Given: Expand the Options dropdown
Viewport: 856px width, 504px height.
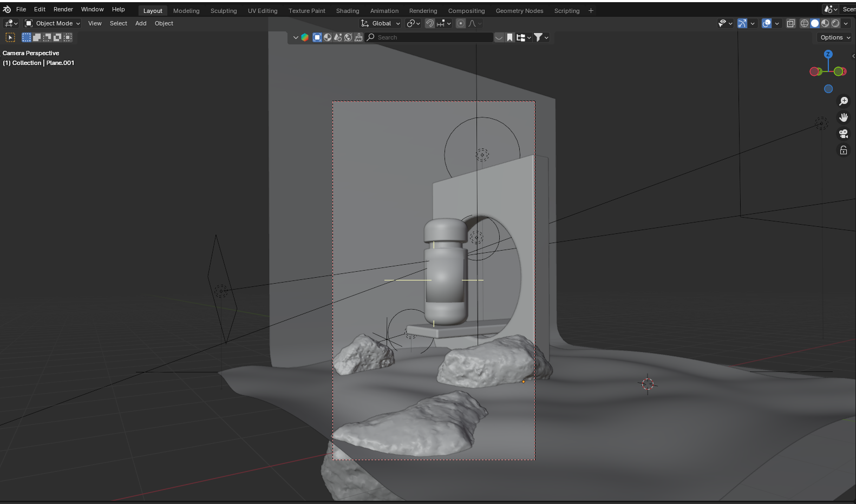Looking at the screenshot, I should (835, 37).
